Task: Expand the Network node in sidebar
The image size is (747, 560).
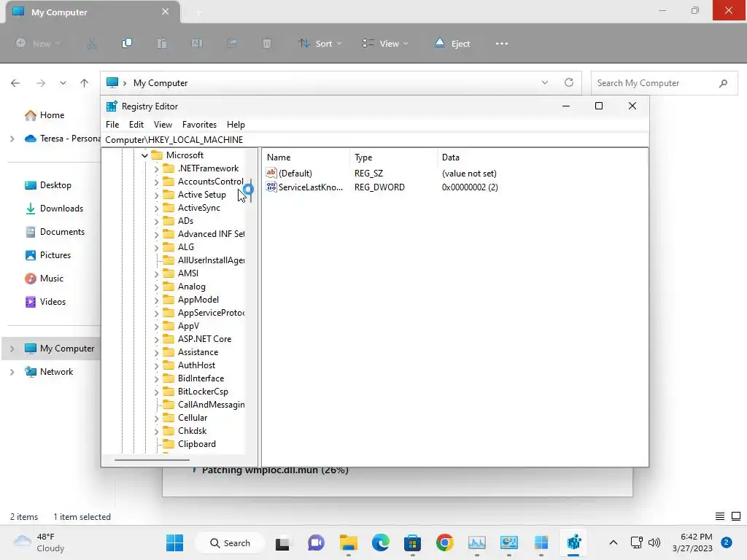Action: (x=12, y=372)
